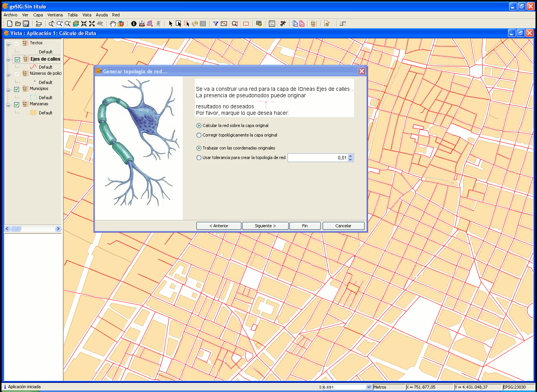The height and width of the screenshot is (392, 537).
Task: Click the x+y field expression icon
Action: pos(224,24)
